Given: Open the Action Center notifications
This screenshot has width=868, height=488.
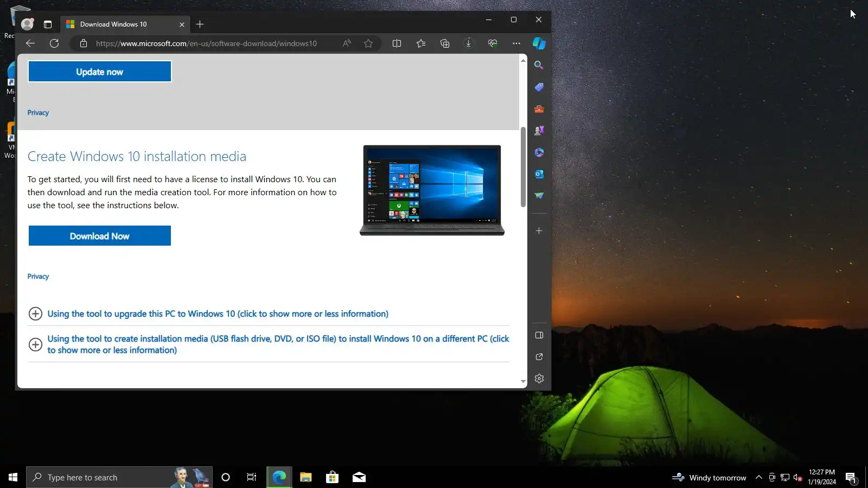Looking at the screenshot, I should pyautogui.click(x=851, y=477).
